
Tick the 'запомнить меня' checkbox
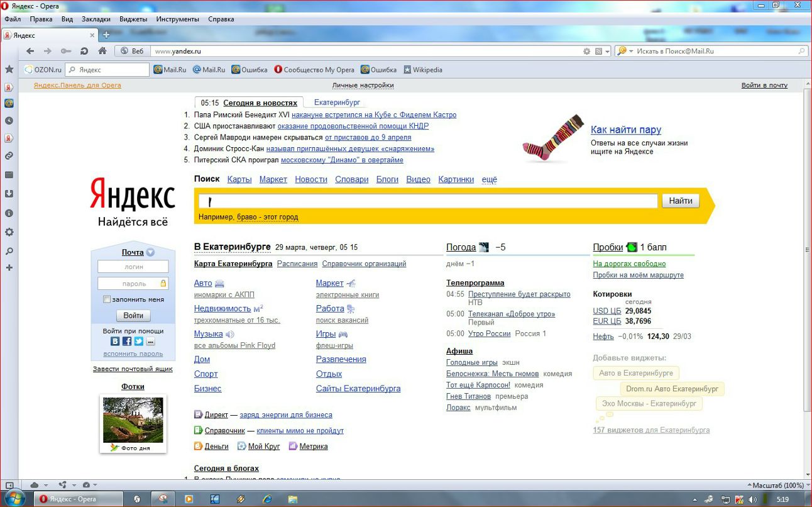tap(107, 299)
